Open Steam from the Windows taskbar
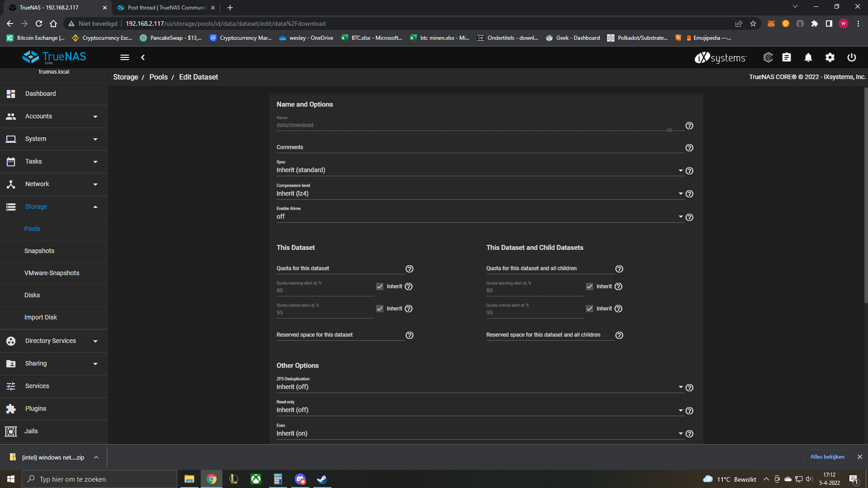 pyautogui.click(x=322, y=479)
